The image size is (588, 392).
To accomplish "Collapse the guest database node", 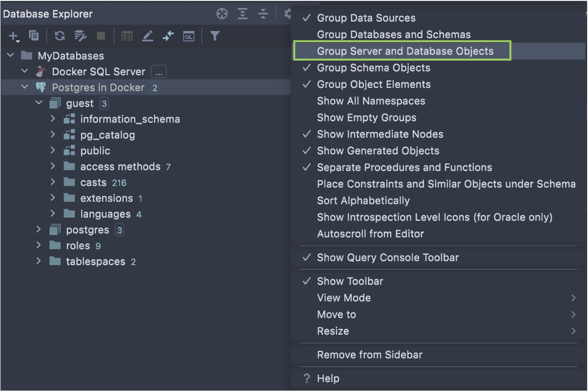I will [x=39, y=103].
